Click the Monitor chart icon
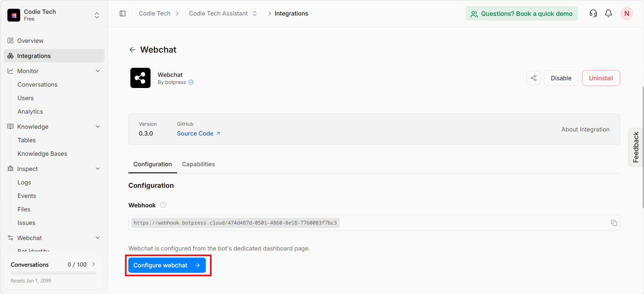 point(10,71)
